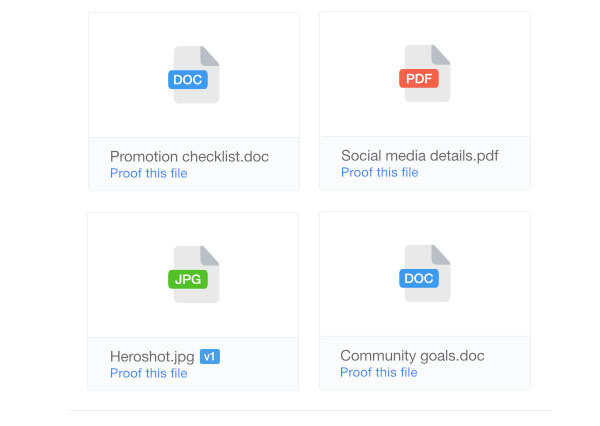Select the Heroshot.jpg file name
Screen dimensions: 600x426
pyautogui.click(x=152, y=357)
